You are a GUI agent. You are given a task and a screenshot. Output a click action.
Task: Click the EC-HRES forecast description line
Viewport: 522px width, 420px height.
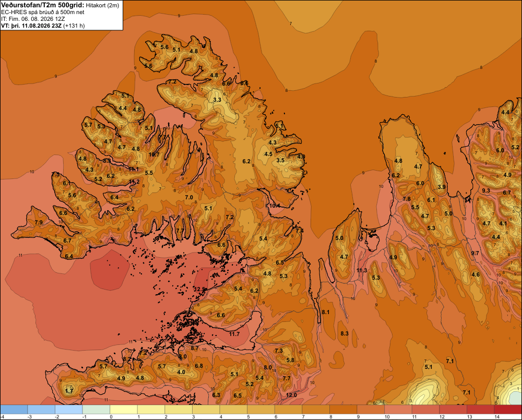point(43,12)
